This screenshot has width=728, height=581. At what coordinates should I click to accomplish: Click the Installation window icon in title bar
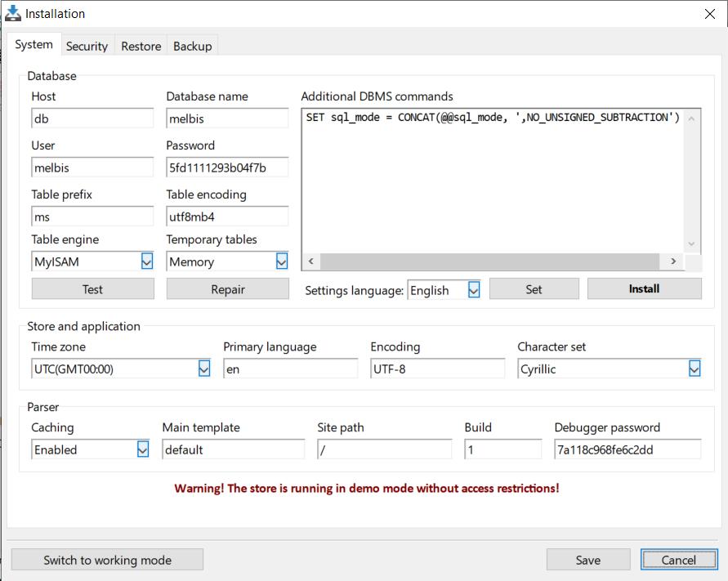13,13
